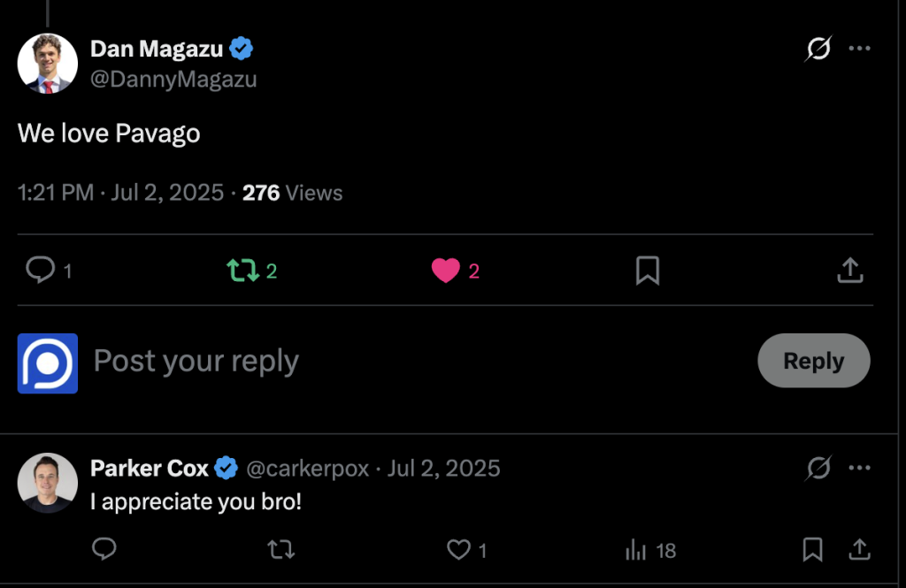Open more options on Parker Cox's comment
This screenshot has width=906, height=588.
click(x=860, y=468)
